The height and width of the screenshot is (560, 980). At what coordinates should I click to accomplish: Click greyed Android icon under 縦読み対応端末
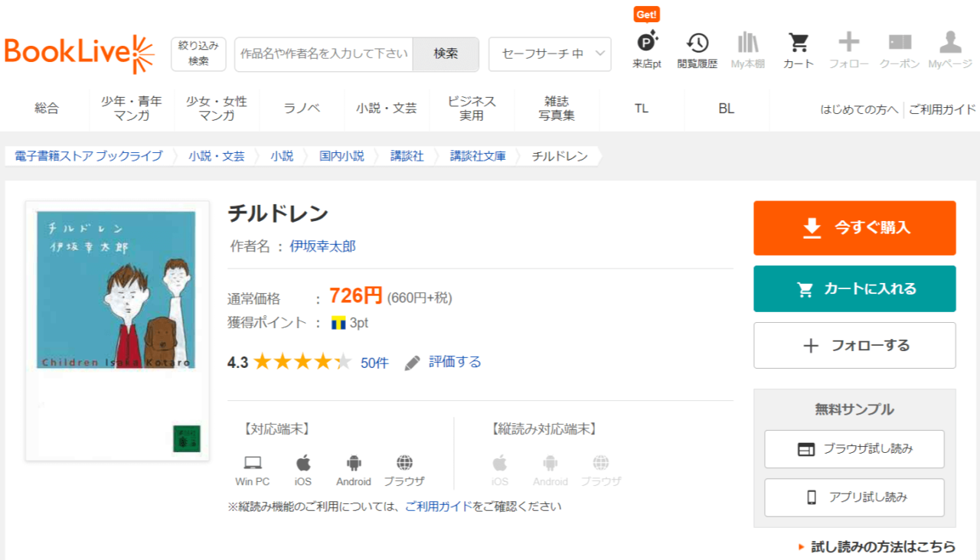550,462
